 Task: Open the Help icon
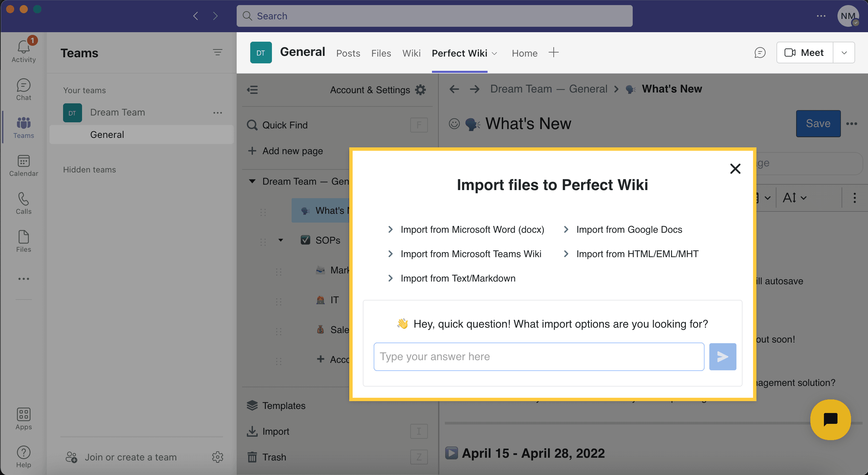click(x=23, y=457)
